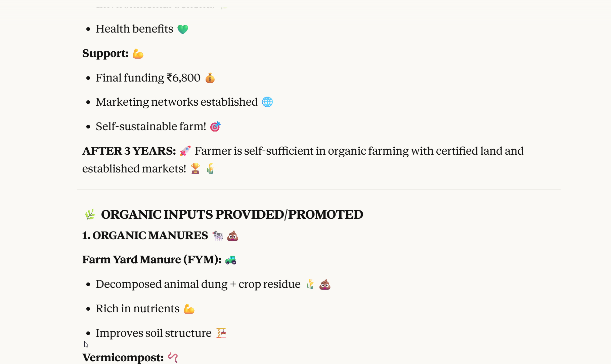Click the Vermicompost subheading text
The width and height of the screenshot is (611, 364).
(x=123, y=357)
